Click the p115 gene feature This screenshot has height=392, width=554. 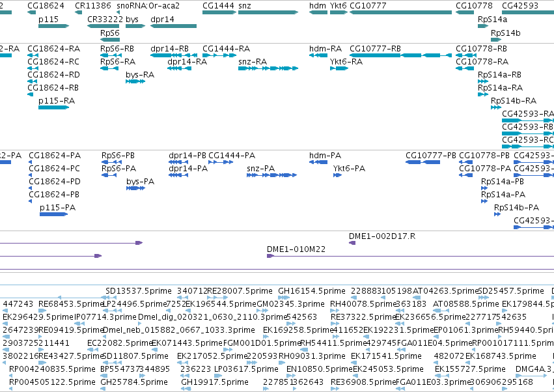click(x=53, y=26)
